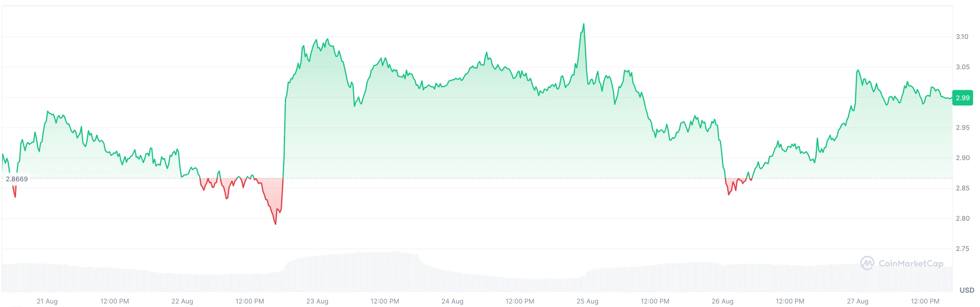Select the 24 Aug date label

tap(452, 301)
